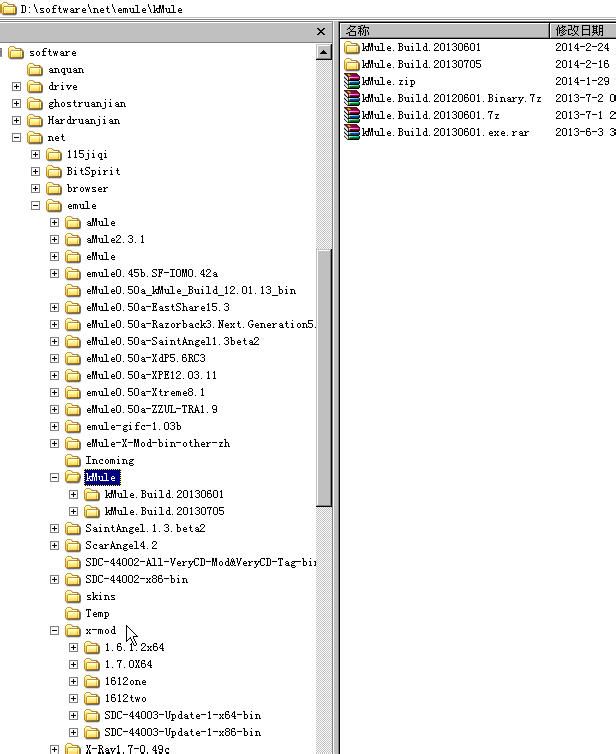The width and height of the screenshot is (616, 754).
Task: Select SDC-44002-All-VeryCD-Mod tree item
Action: pyautogui.click(x=201, y=563)
